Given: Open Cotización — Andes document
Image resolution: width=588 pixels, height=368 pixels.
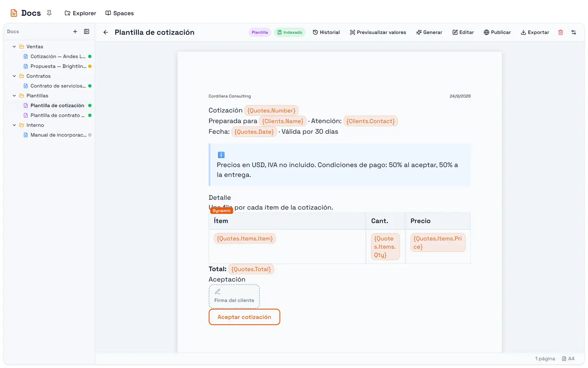Looking at the screenshot, I should 58,57.
